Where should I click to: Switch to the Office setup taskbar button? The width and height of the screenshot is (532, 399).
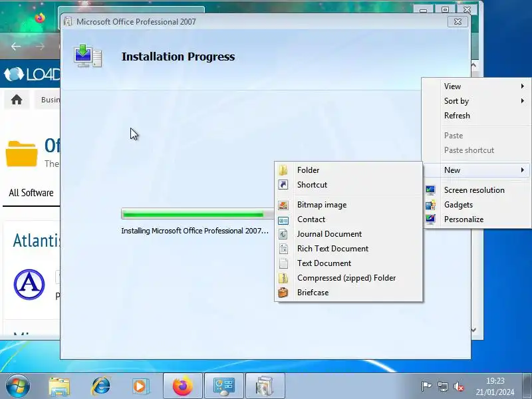click(x=265, y=386)
